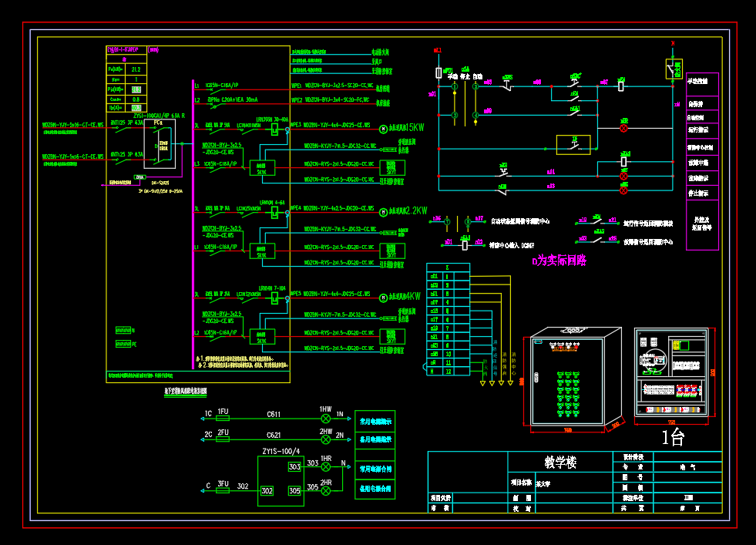The height and width of the screenshot is (545, 756).
Task: Select the 3FU fuse symbol
Action: pyautogui.click(x=223, y=490)
